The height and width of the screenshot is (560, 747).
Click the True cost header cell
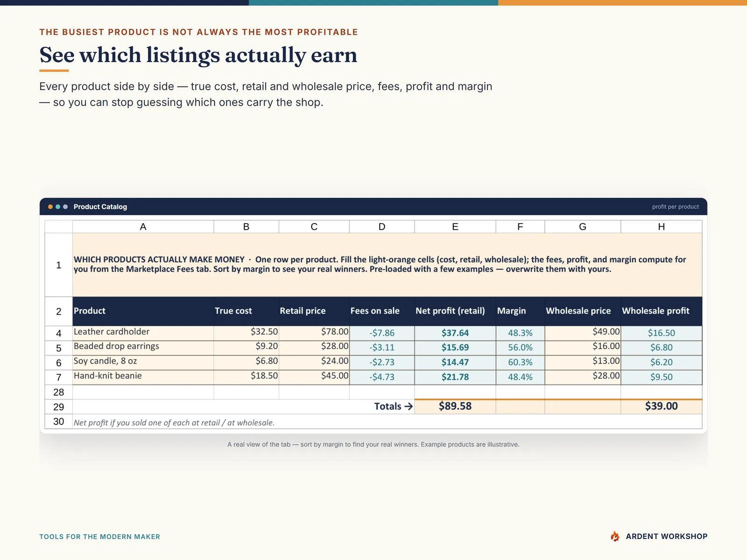pyautogui.click(x=246, y=311)
